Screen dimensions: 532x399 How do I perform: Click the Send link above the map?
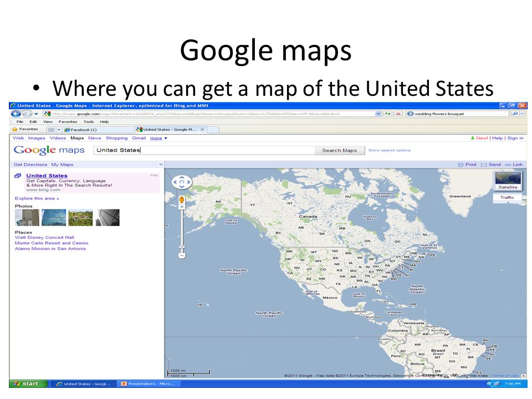pos(490,165)
